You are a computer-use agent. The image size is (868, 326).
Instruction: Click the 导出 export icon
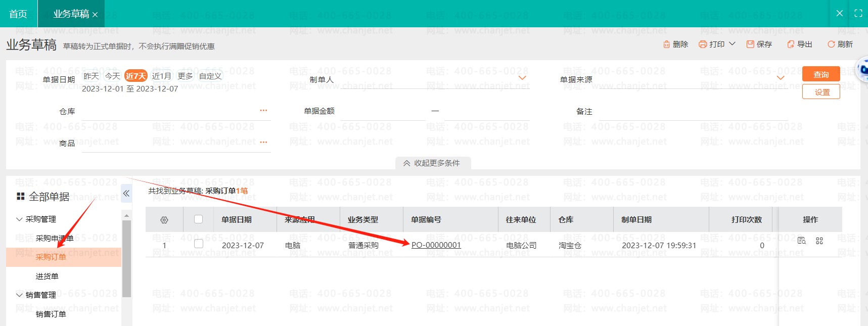791,44
